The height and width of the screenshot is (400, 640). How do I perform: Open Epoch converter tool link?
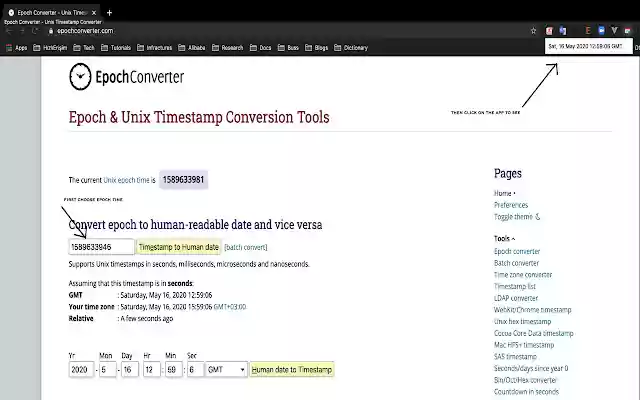click(x=517, y=251)
